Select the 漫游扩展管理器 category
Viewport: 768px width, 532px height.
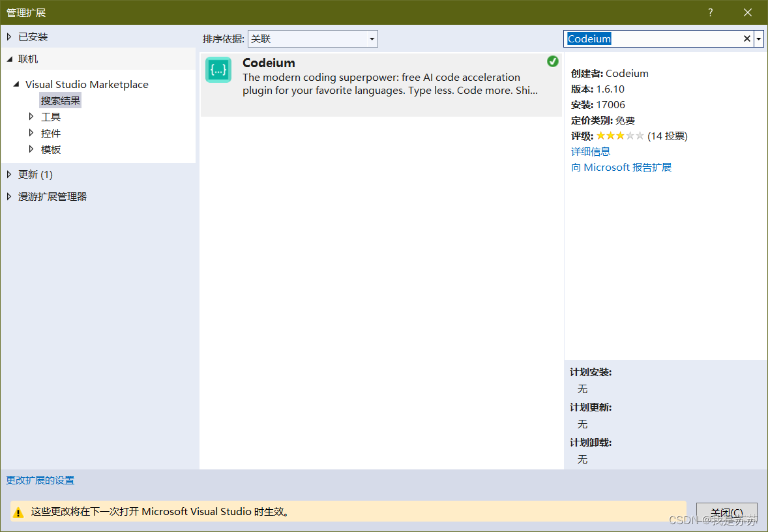(52, 196)
